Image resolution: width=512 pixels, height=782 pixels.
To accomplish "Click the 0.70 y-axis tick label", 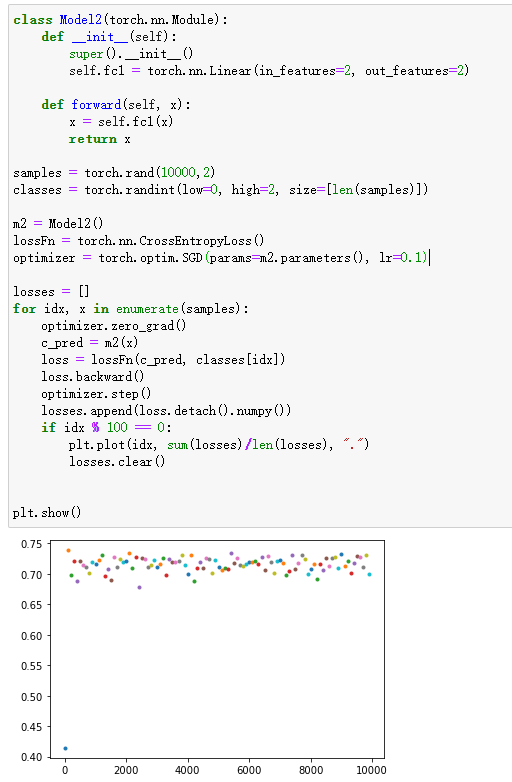I will pyautogui.click(x=31, y=575).
